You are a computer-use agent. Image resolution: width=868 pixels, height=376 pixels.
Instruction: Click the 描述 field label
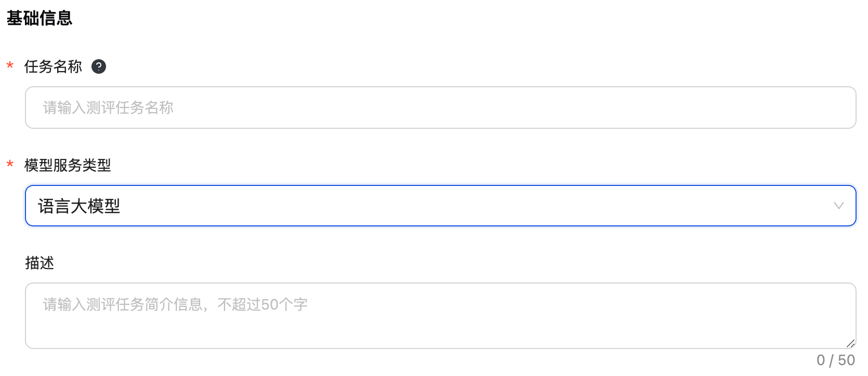tap(40, 263)
